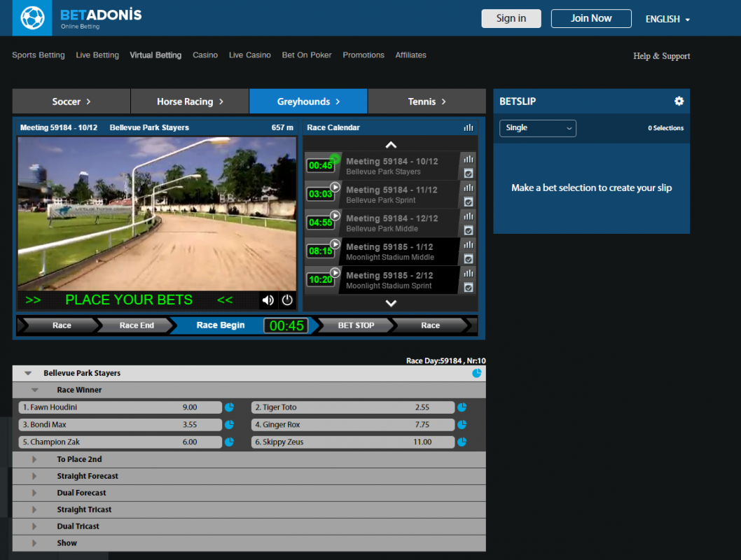Open pie chart stats for Fawn Houdini
Screen dimensions: 741x560
coord(229,407)
